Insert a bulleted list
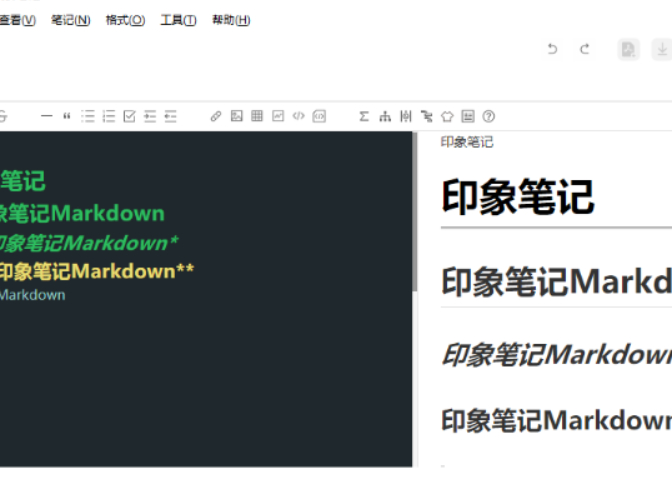672x504 pixels. (88, 116)
